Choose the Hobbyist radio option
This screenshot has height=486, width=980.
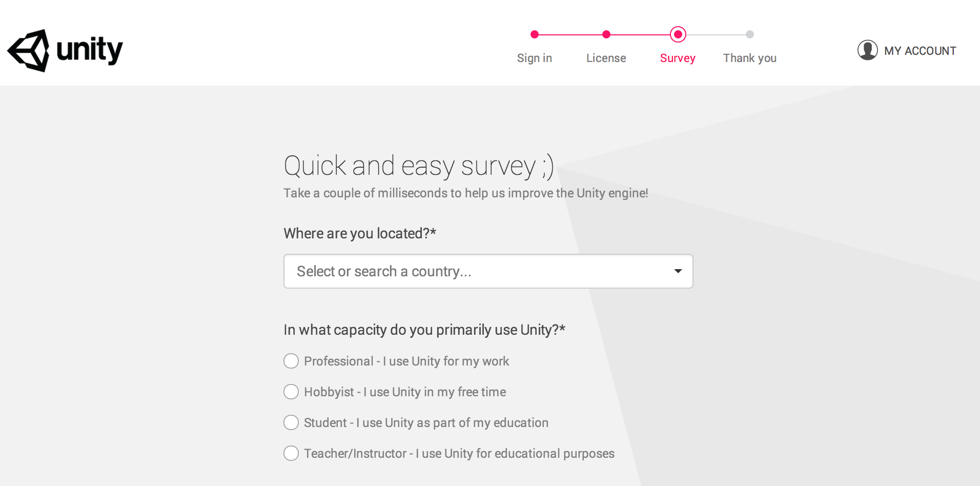[291, 392]
